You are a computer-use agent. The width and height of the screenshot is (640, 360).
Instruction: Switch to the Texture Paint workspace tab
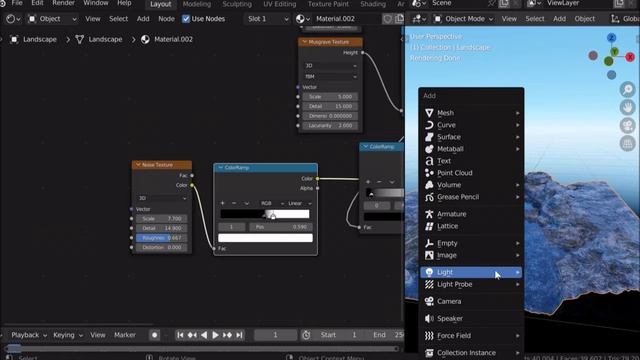tap(329, 4)
